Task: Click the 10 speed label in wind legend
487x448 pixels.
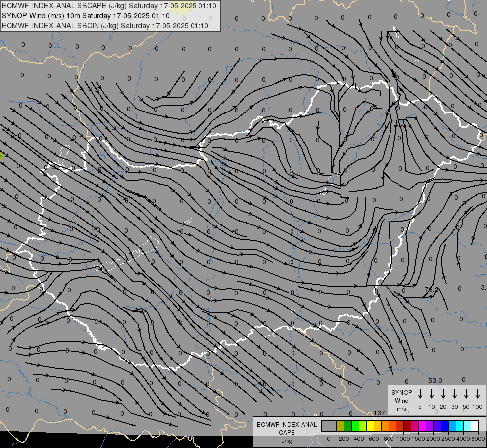Action: (432, 407)
